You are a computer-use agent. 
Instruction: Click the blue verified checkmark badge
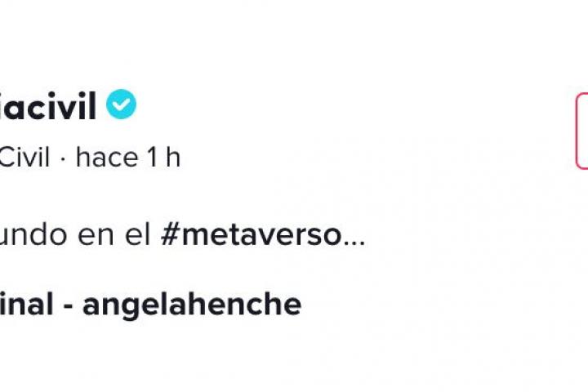click(x=122, y=105)
